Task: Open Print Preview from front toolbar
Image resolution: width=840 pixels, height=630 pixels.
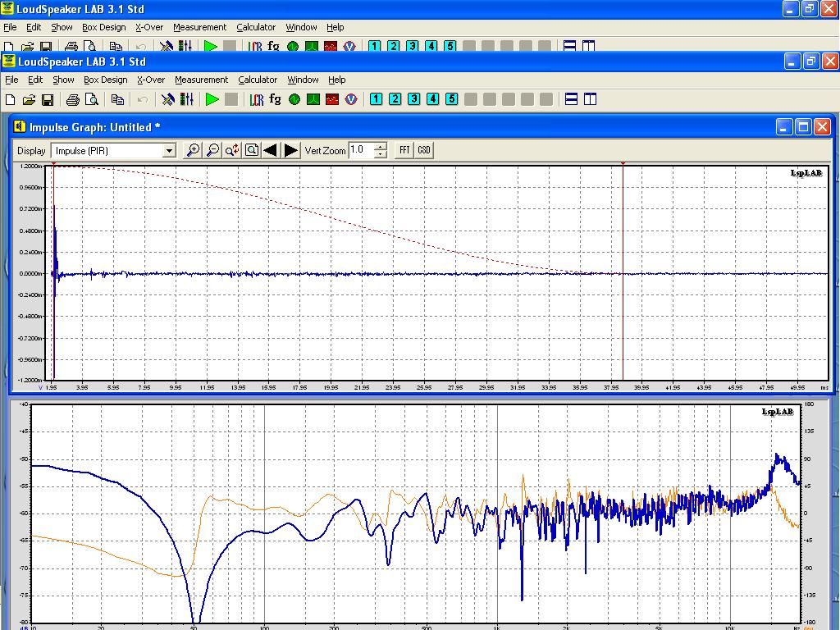Action: tap(92, 99)
